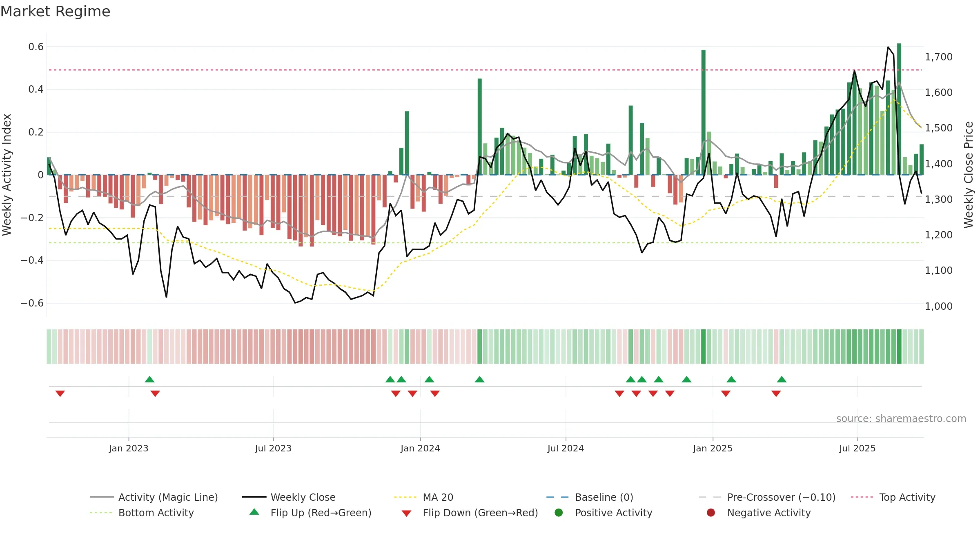Click the flip-down triangle at chart start

click(x=60, y=393)
